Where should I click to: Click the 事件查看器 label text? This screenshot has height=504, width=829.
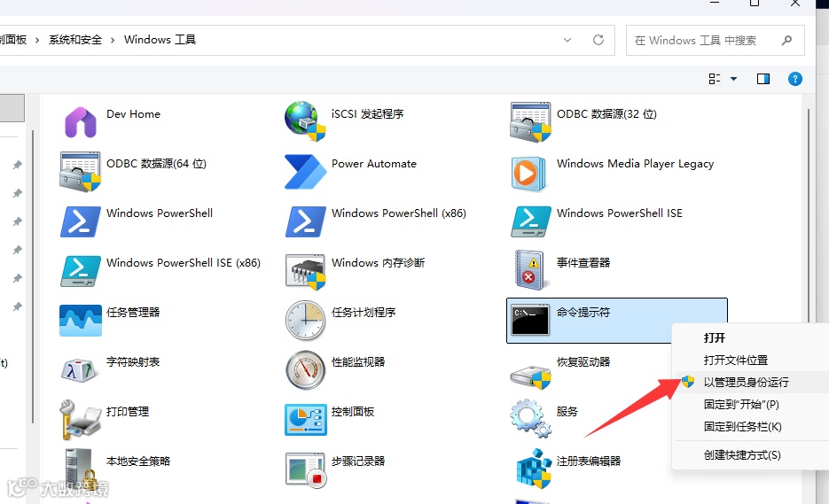click(583, 262)
